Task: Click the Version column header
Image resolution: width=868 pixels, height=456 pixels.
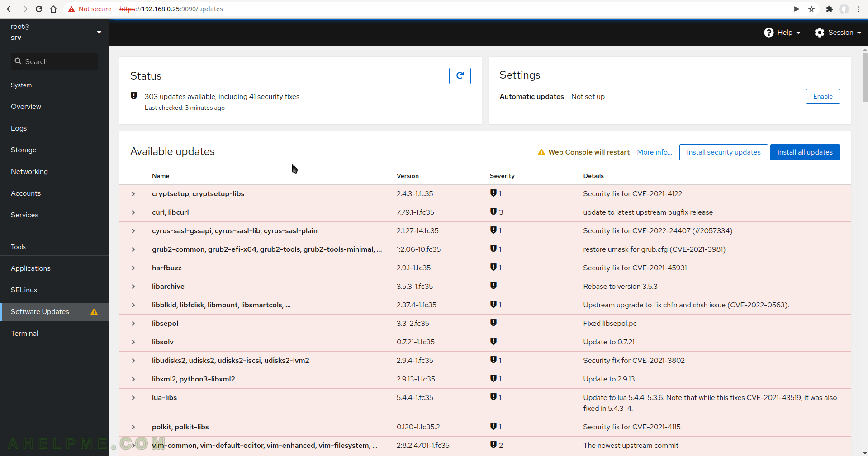Action: tap(408, 176)
